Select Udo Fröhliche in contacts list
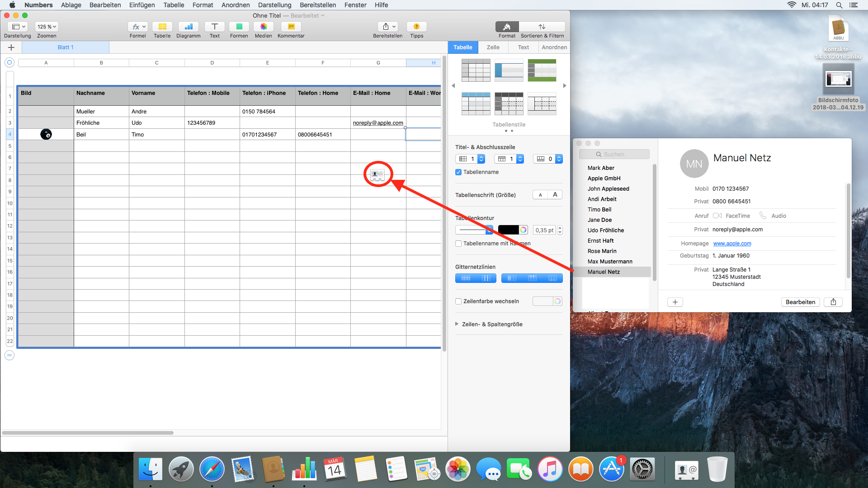 click(x=605, y=230)
